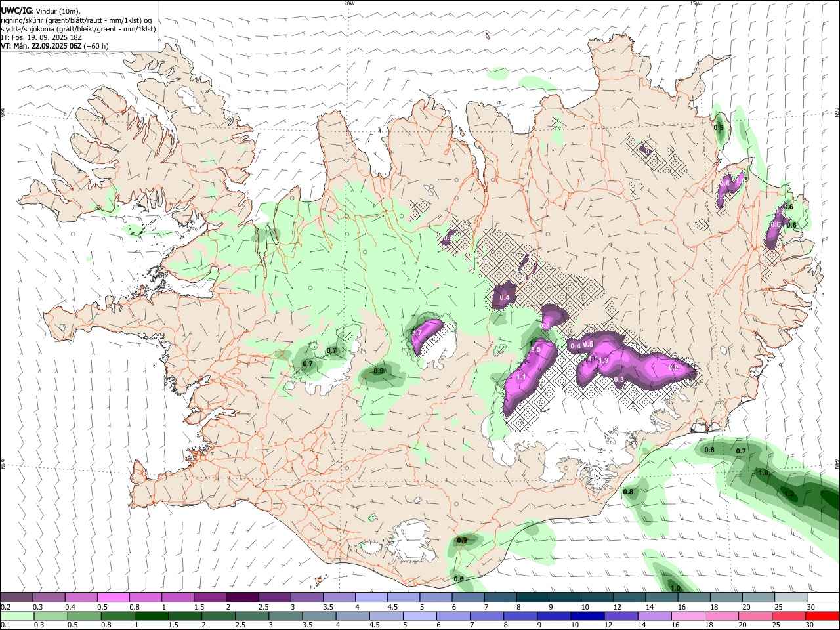Pick the top-row swatch labeled 12
The image size is (840, 630).
[628, 597]
